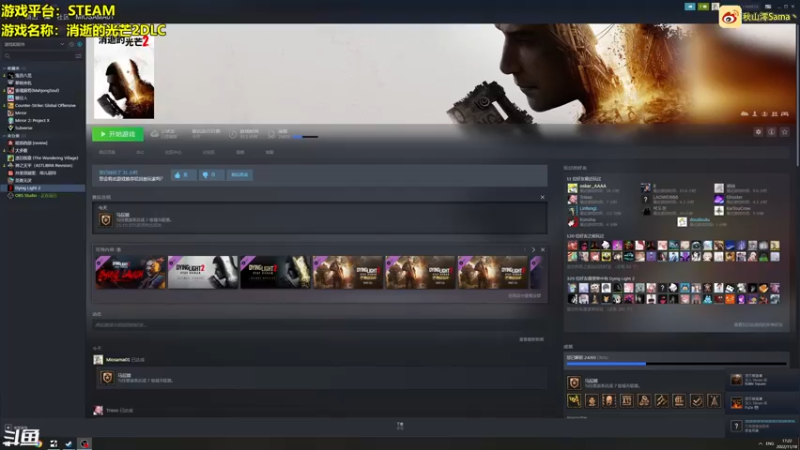Screen dimensions: 800x450
Task: Open Miosama01's activity entry
Action: 118,360
